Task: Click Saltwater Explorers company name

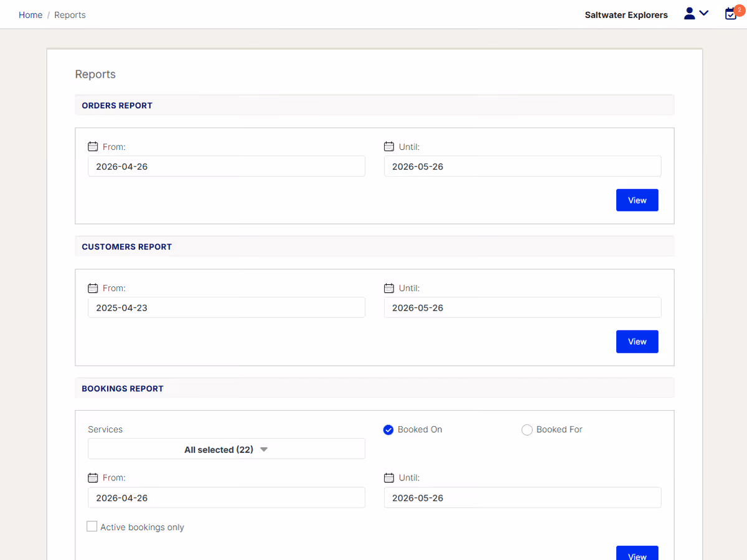Action: click(626, 15)
